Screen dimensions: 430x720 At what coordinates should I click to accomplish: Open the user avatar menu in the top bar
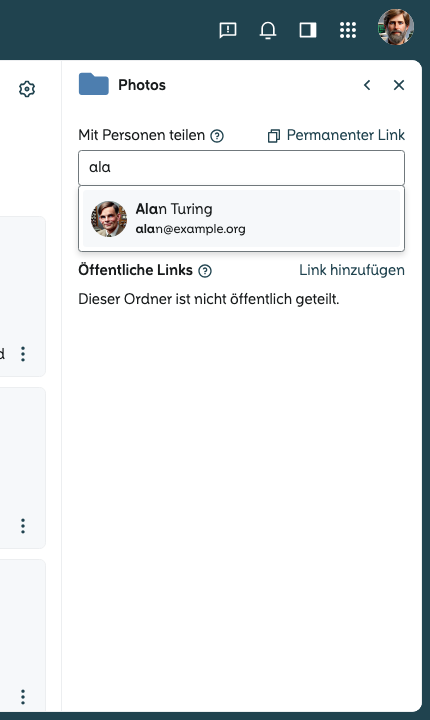pyautogui.click(x=396, y=27)
